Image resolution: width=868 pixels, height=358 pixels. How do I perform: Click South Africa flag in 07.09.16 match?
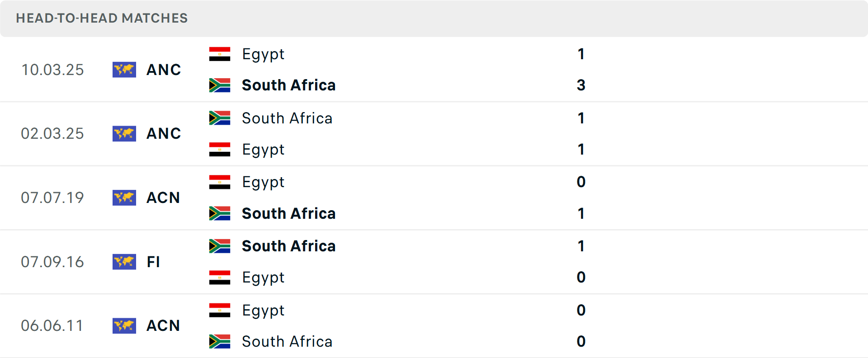220,246
